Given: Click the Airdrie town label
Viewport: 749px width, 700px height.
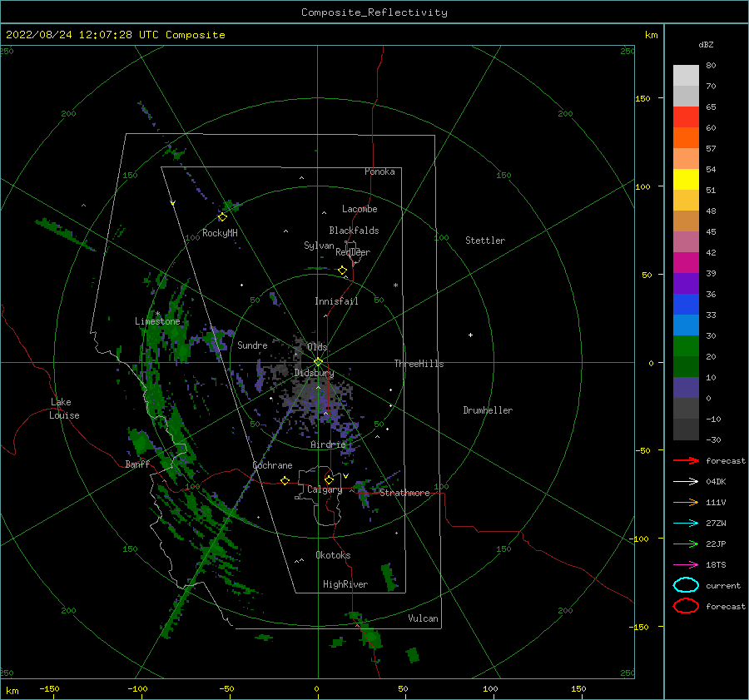Looking at the screenshot, I should pos(328,444).
